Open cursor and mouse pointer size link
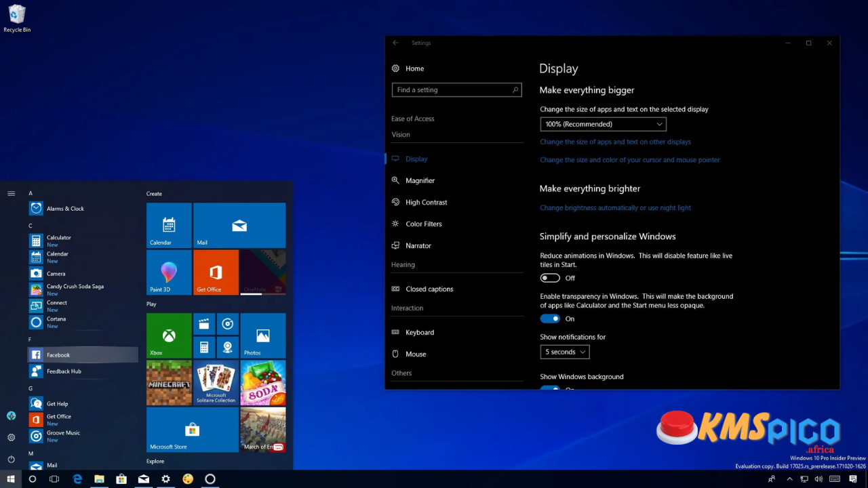Viewport: 868px width, 488px height. pyautogui.click(x=630, y=160)
